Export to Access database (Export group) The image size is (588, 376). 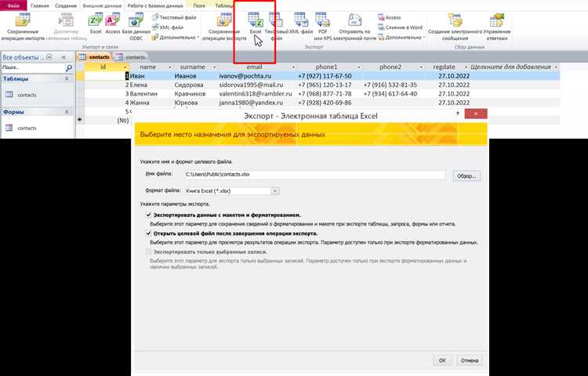(x=389, y=17)
